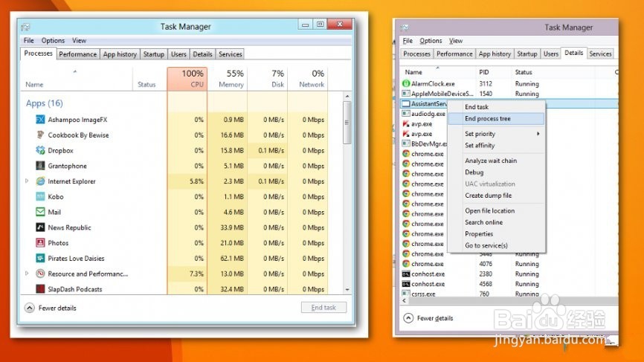The height and width of the screenshot is (362, 644).
Task: Select the Photos app icon
Action: point(40,242)
